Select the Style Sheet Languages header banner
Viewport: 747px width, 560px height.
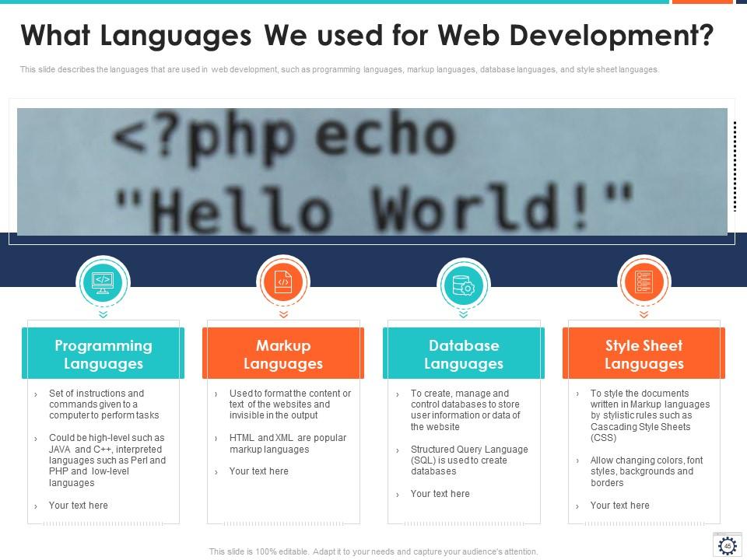point(644,352)
